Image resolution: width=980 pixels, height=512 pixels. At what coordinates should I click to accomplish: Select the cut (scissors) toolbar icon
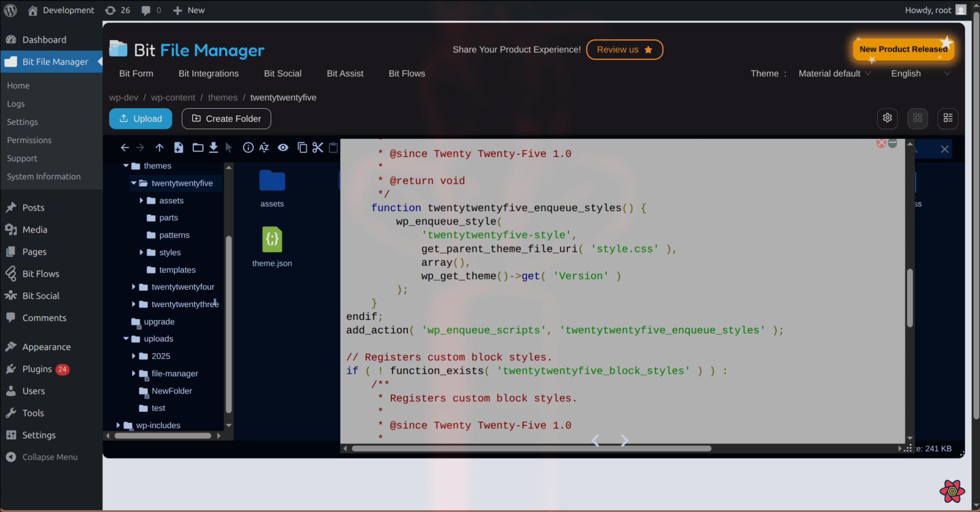pyautogui.click(x=318, y=147)
